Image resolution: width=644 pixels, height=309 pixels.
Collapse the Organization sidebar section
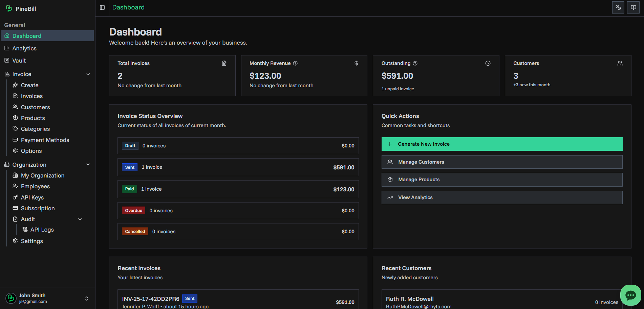click(88, 165)
